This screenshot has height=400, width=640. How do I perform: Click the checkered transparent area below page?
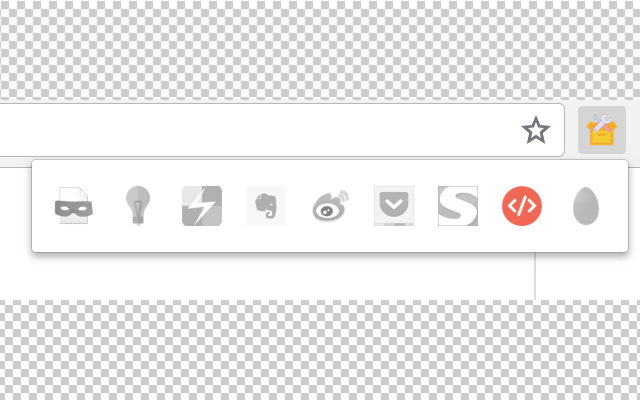click(320, 350)
